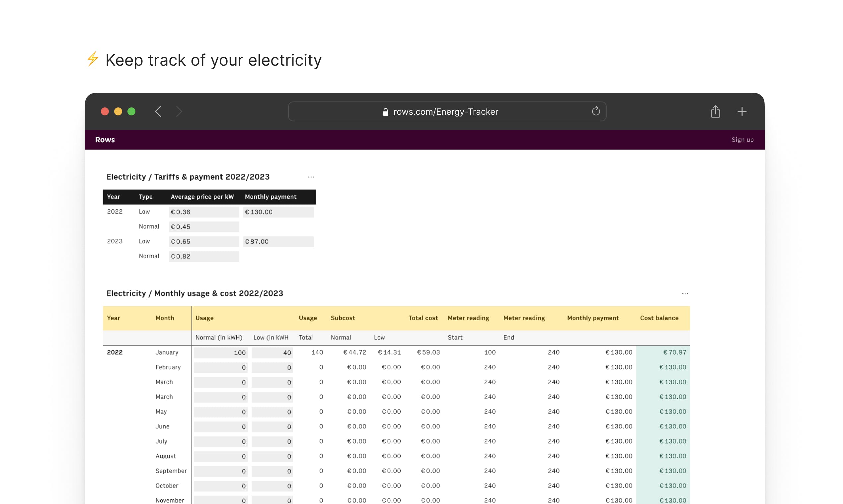Image resolution: width=843 pixels, height=504 pixels.
Task: Click the lock icon in the address bar
Action: (x=385, y=112)
